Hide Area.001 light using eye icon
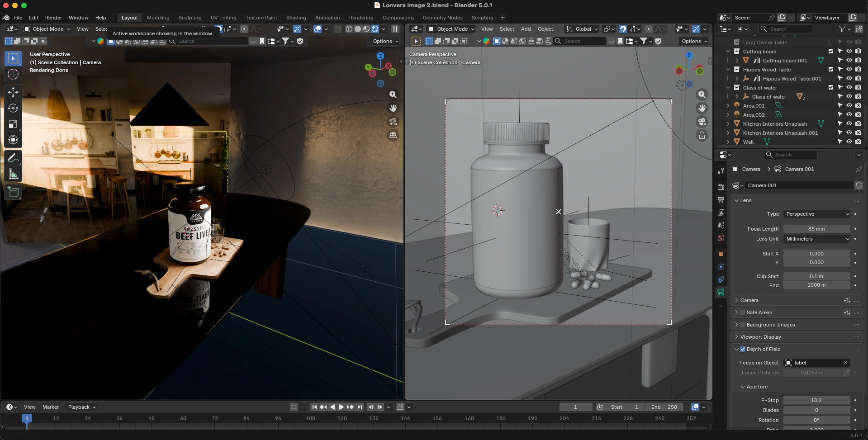868x440 pixels. pos(849,105)
